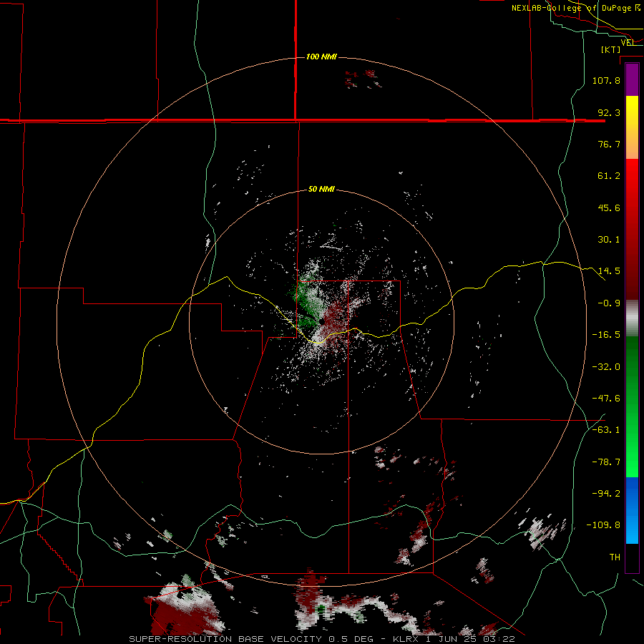This screenshot has width=644, height=644.
Task: Pick the black TH segment of the velocity bar
Action: pyautogui.click(x=632, y=557)
